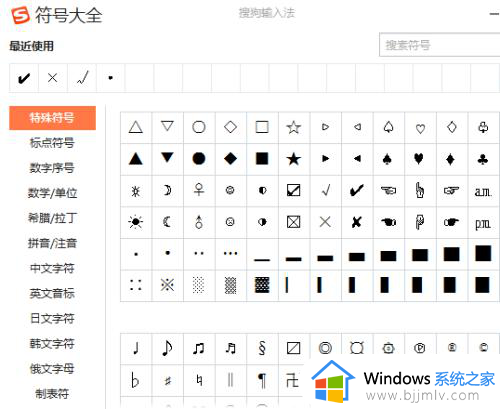Switch to 标点符号 category
Screen dimensions: 500x409
click(52, 143)
